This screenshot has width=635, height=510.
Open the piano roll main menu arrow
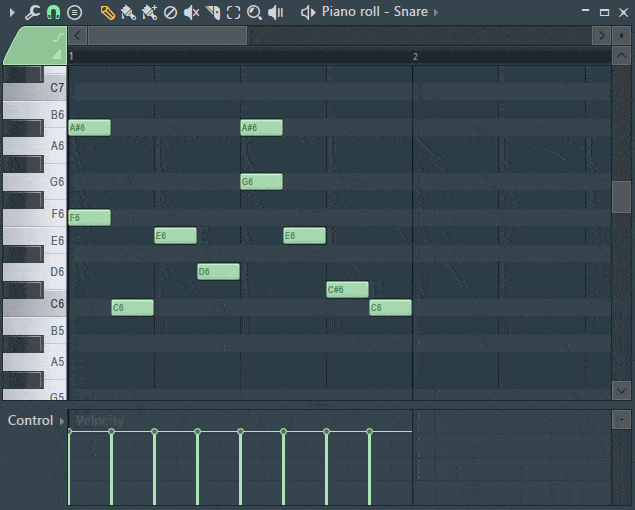(12, 12)
